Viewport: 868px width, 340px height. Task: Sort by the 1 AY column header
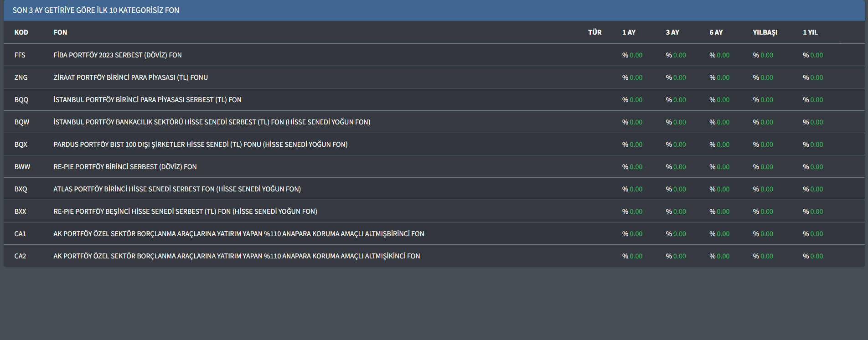(629, 32)
